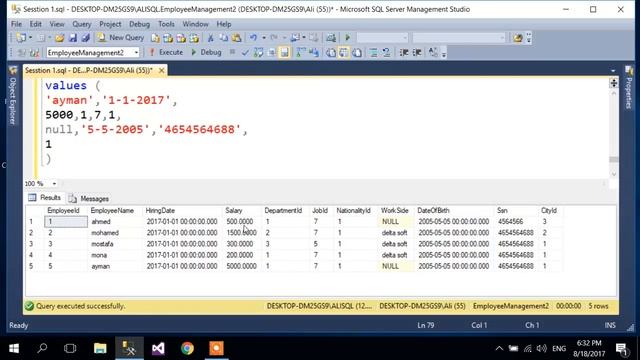Toggle Include Actual Execution Plan

(x=301, y=53)
